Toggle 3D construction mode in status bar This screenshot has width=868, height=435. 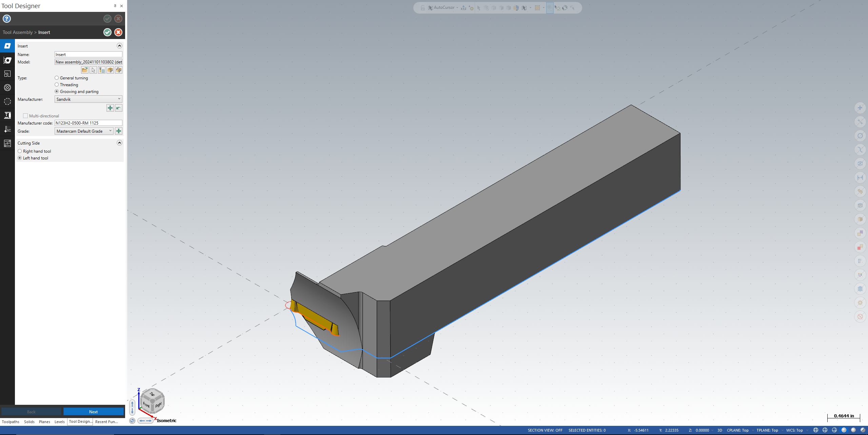point(719,430)
